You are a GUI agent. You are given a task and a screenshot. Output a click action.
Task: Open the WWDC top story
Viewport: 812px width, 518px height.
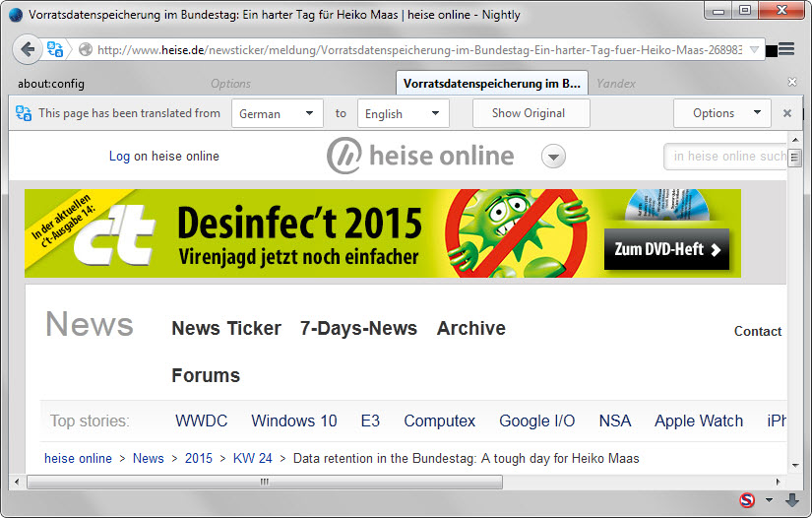click(201, 421)
